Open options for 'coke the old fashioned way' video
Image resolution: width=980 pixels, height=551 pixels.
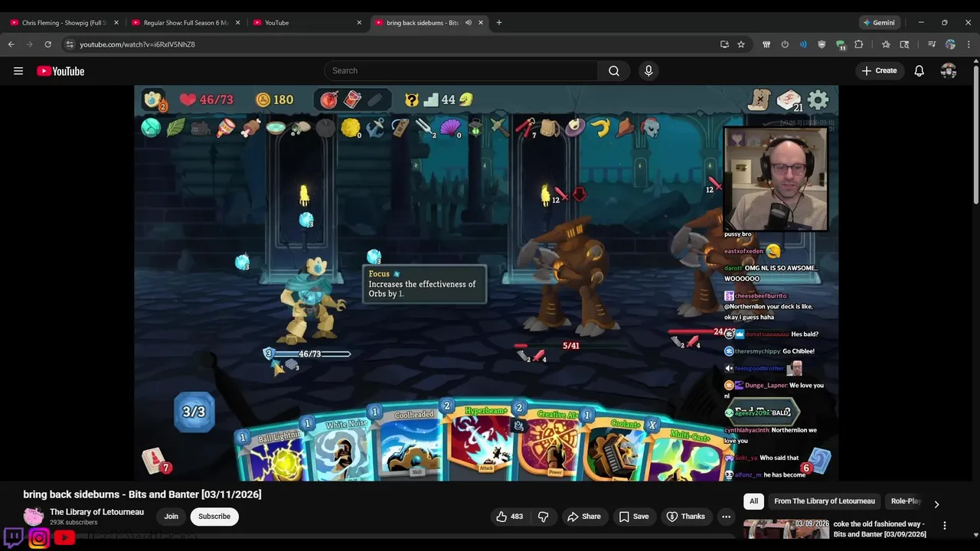[x=944, y=525]
